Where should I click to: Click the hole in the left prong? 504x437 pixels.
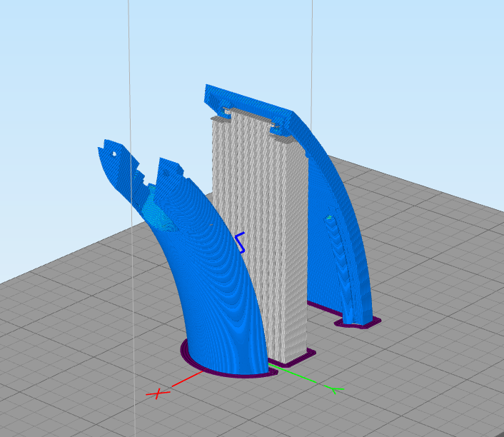(x=113, y=153)
